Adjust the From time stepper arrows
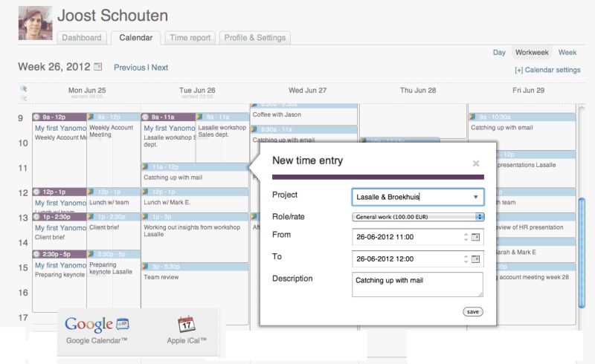Image resolution: width=595 pixels, height=364 pixels. tap(466, 237)
